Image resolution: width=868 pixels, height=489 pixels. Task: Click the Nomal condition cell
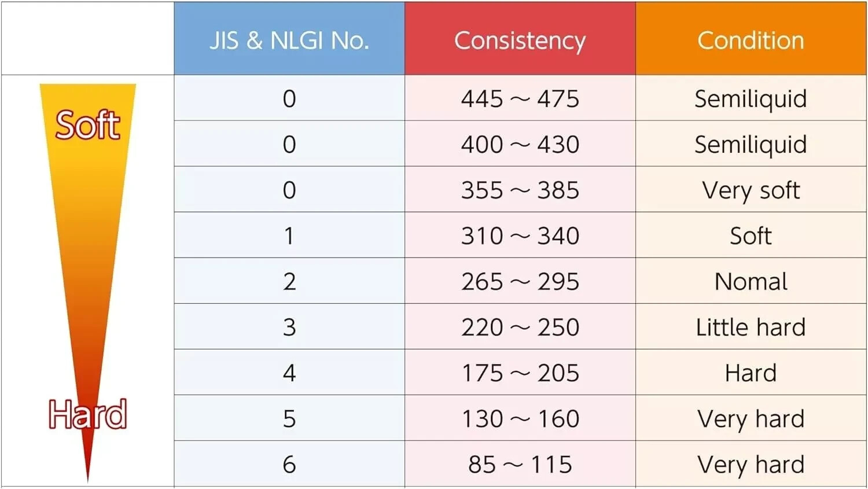(x=751, y=281)
